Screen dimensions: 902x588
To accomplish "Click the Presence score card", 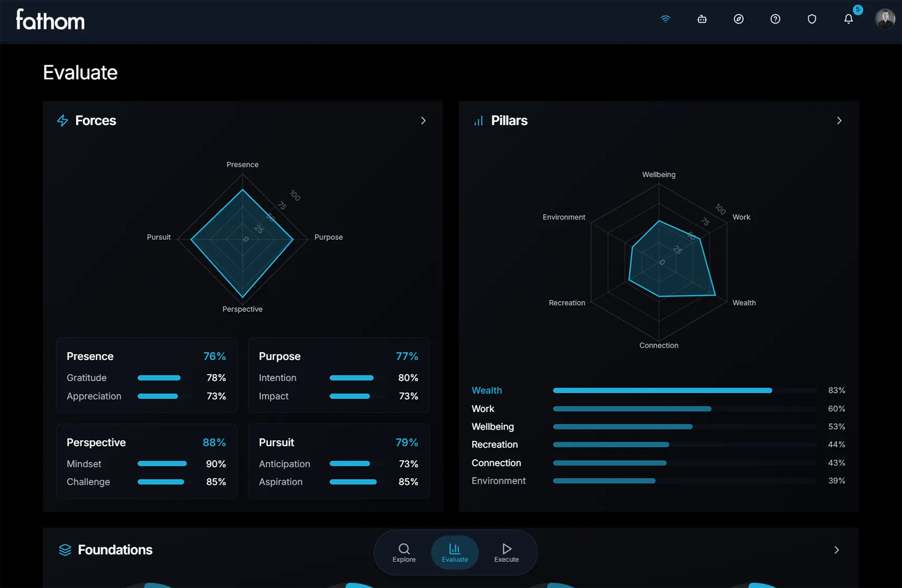I will coord(146,374).
